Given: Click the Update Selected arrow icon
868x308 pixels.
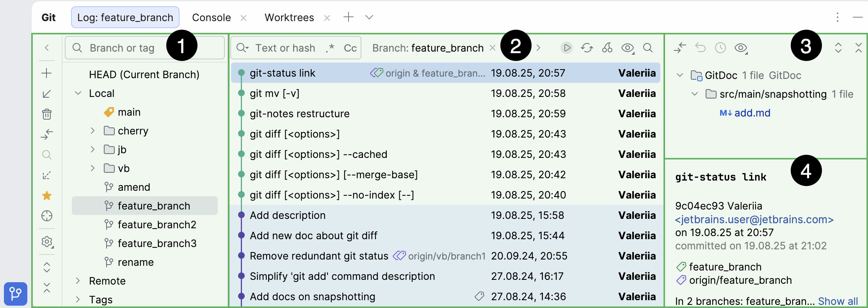Looking at the screenshot, I should [x=47, y=94].
